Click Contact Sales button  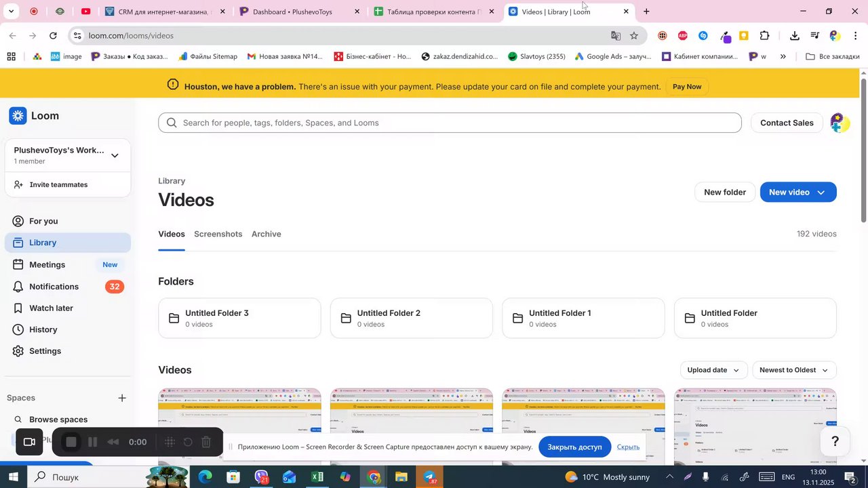pos(787,123)
